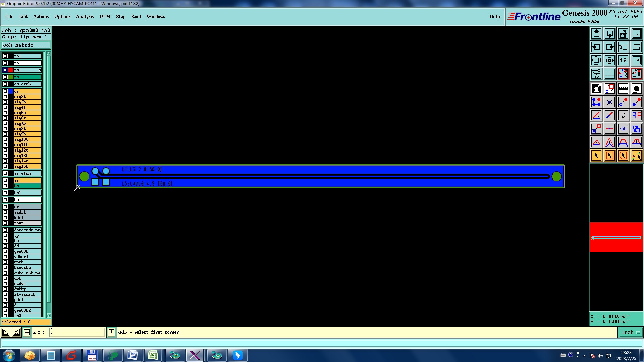Click the mirror feature tool icon
This screenshot has width=644, height=362.
pos(636,115)
